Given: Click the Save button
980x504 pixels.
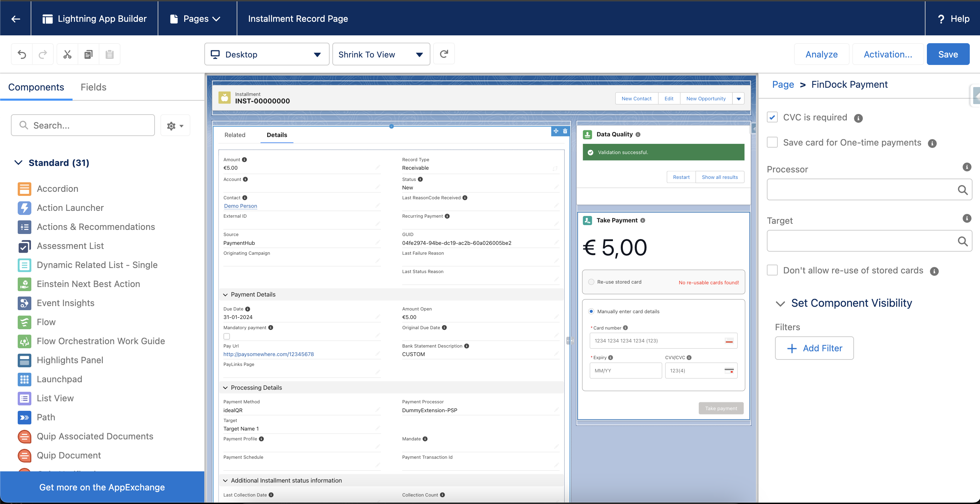Looking at the screenshot, I should [948, 54].
